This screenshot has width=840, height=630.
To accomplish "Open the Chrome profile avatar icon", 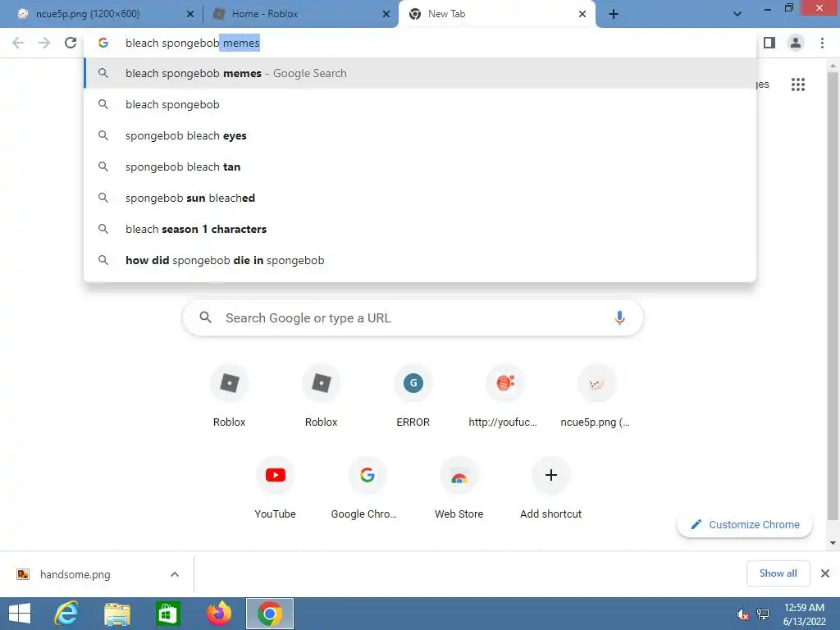I will 796,43.
